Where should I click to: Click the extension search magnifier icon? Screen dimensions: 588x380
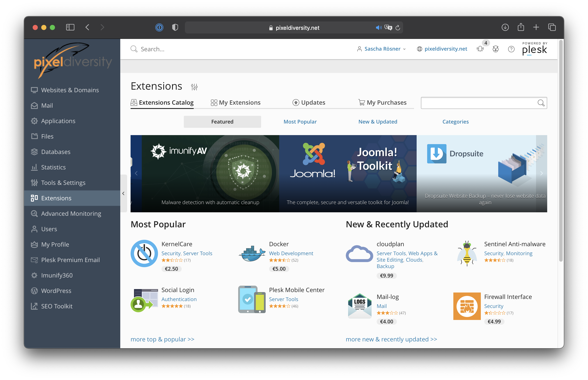tap(541, 103)
